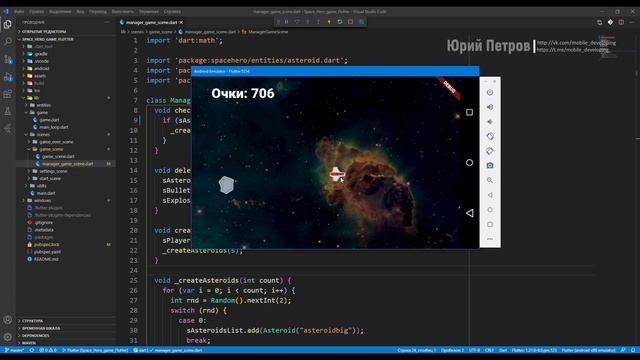640x360 pixels.
Task: Open the Файл menu
Action: [x=19, y=11]
